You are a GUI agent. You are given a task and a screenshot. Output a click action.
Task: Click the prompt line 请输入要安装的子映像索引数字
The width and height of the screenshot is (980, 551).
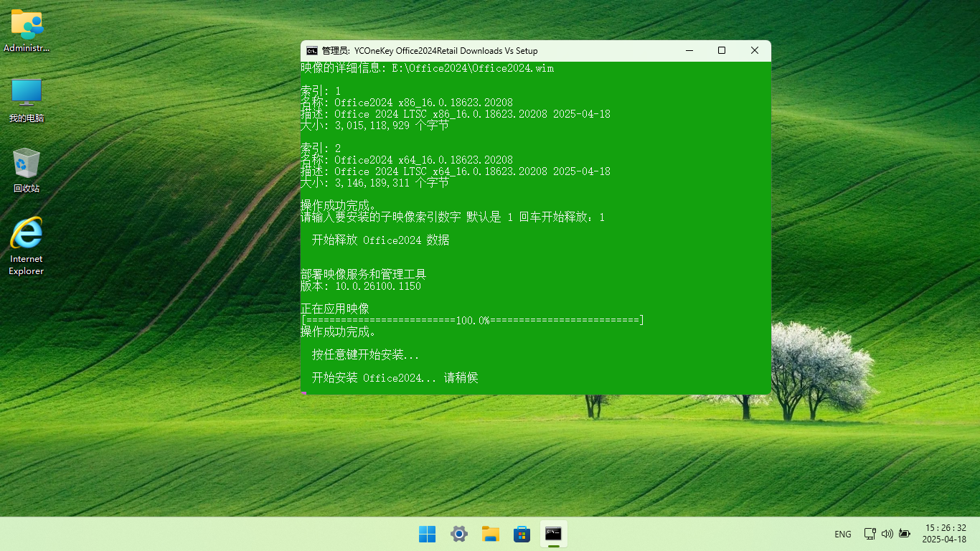[x=453, y=217]
